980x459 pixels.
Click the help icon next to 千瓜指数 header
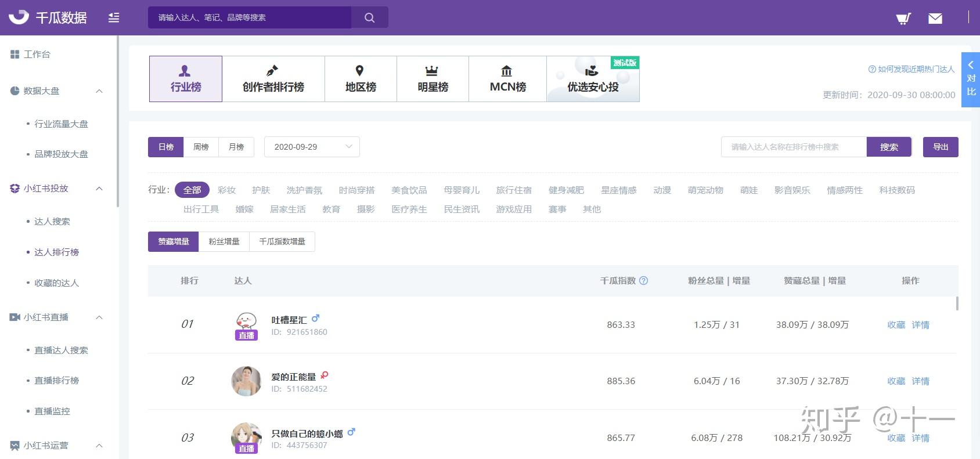(643, 280)
